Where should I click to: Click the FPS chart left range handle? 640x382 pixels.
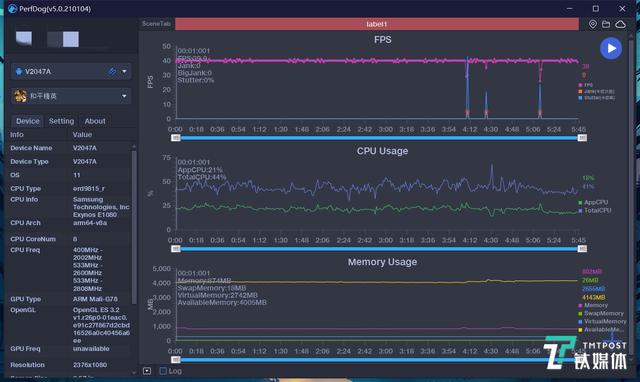point(176,138)
